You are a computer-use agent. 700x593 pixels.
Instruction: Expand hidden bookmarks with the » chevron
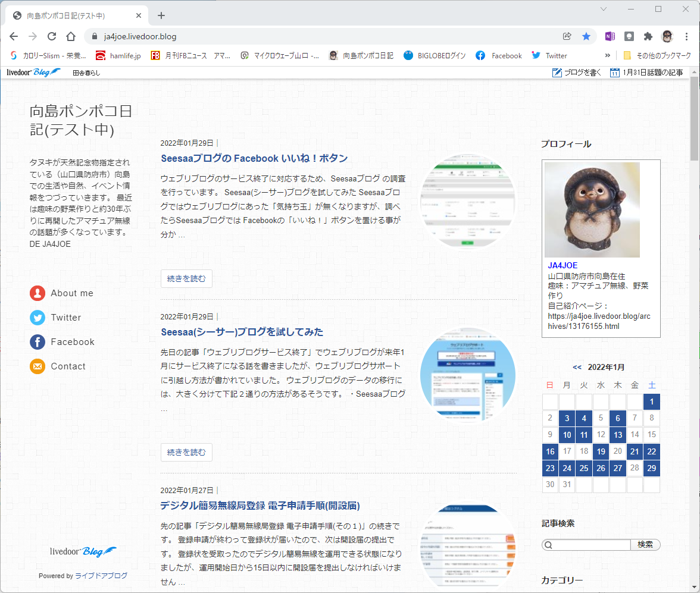(x=608, y=56)
